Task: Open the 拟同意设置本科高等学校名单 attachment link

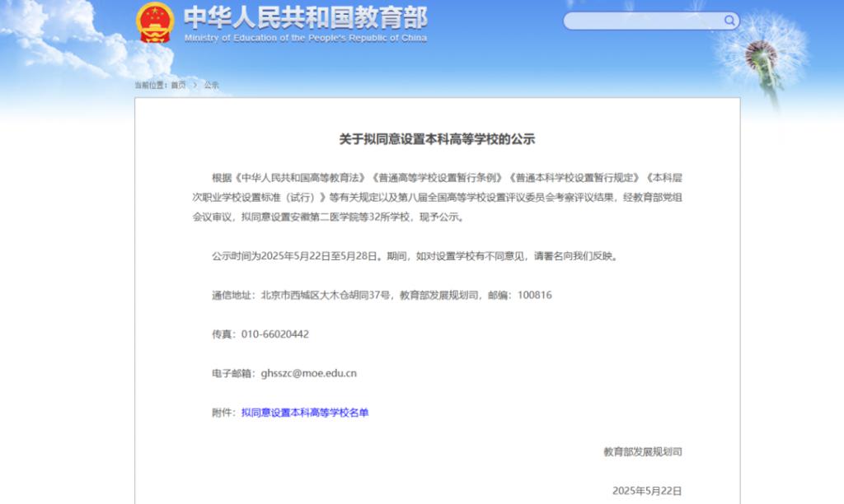Action: (305, 413)
